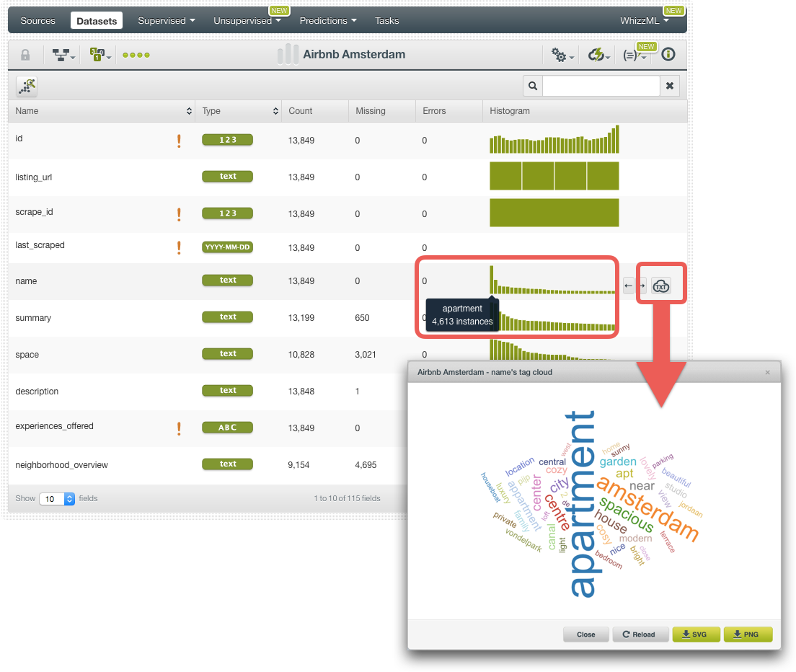Click the word 'spacious' in tag cloud
This screenshot has width=796, height=672.
[627, 515]
